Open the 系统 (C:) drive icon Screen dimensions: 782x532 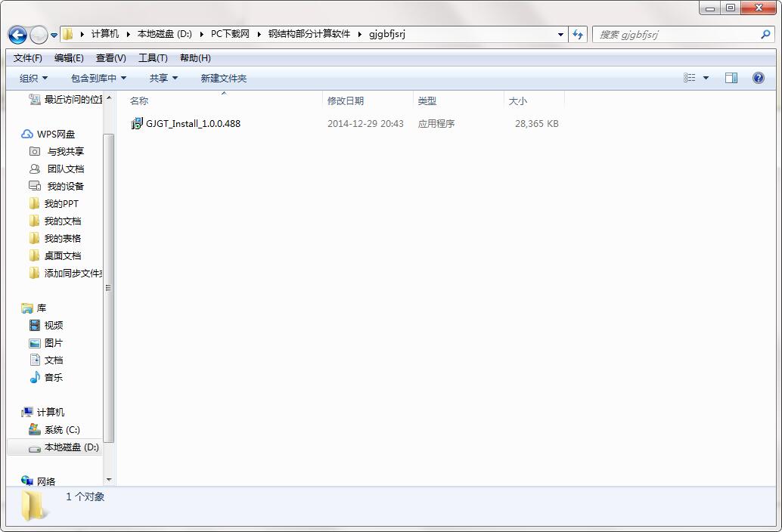[x=34, y=429]
